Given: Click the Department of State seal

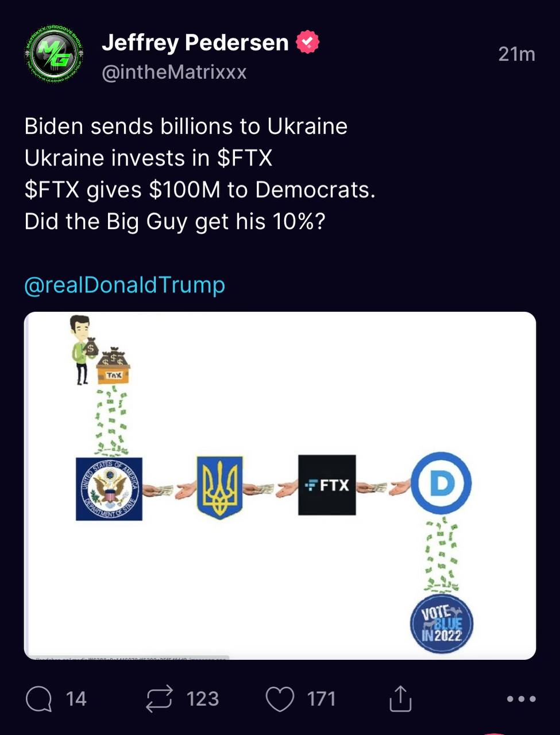Looking at the screenshot, I should pos(109,489).
